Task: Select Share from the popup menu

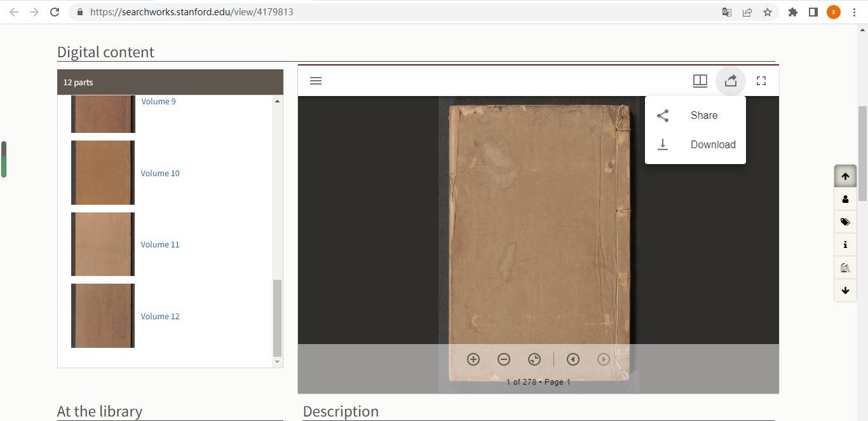Action: point(703,115)
